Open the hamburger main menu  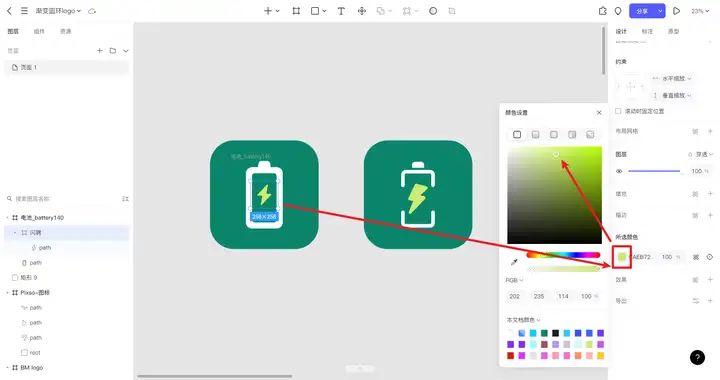click(x=24, y=11)
